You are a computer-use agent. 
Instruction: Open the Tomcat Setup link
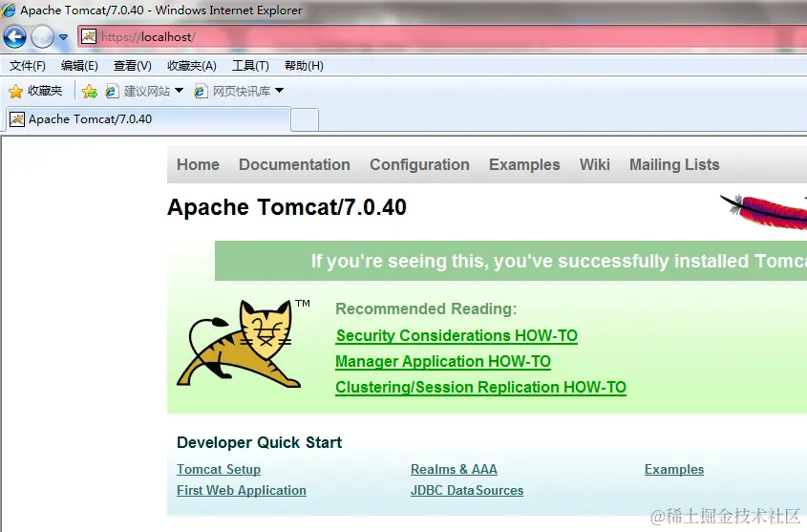point(219,469)
